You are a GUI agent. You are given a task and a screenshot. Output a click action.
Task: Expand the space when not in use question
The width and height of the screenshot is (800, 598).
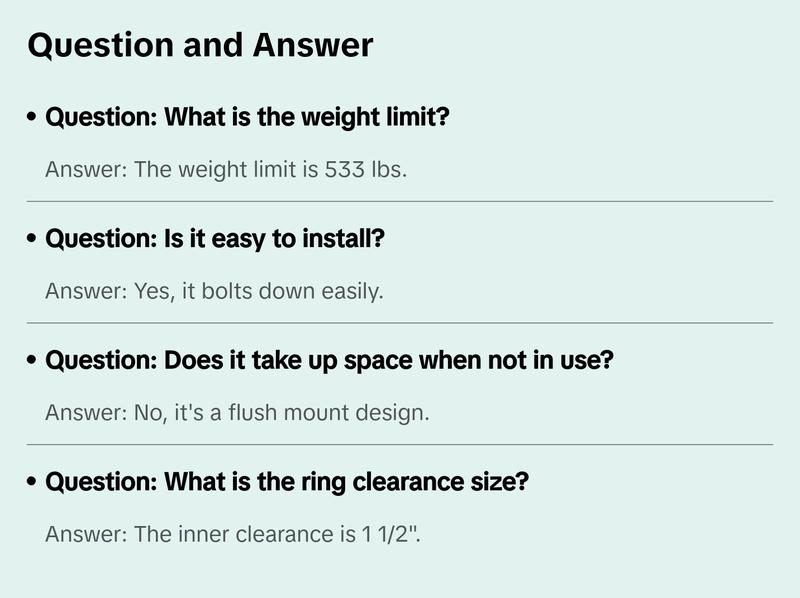(329, 360)
